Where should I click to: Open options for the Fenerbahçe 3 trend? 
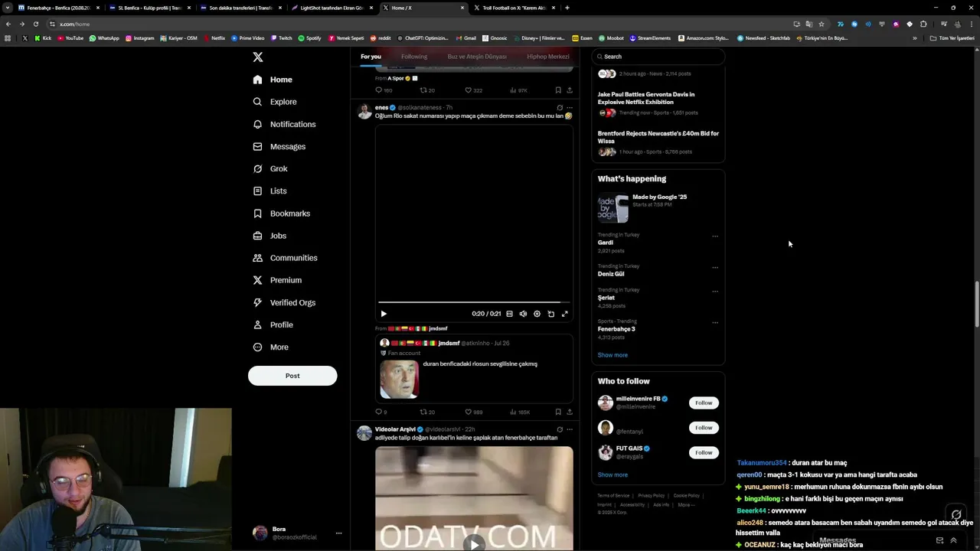(x=715, y=323)
